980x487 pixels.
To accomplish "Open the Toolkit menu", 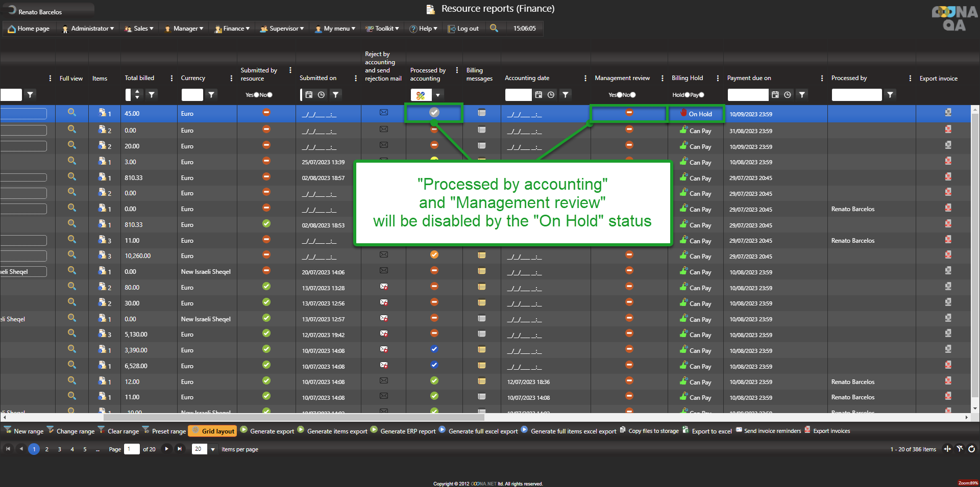I will point(383,29).
